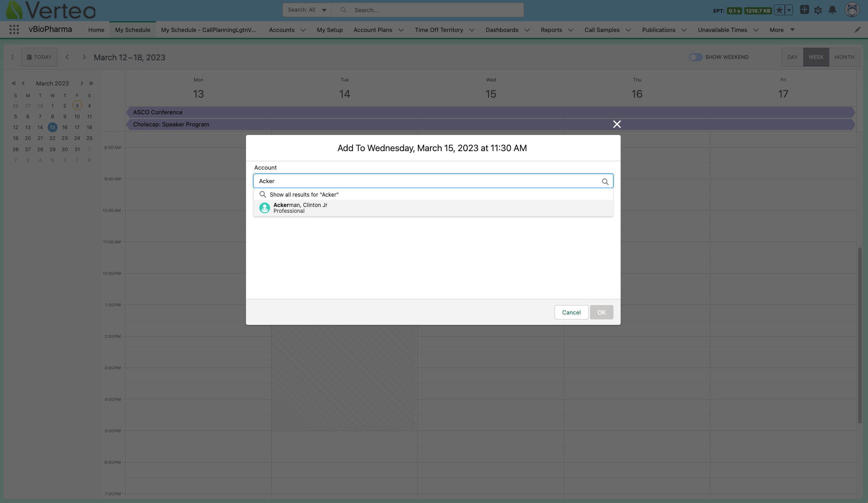Viewport: 868px width, 503px height.
Task: Switch calendar to Day view
Action: coord(792,57)
